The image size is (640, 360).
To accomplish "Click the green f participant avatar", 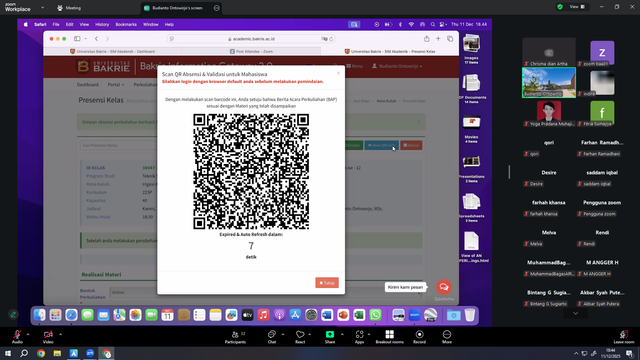I will (602, 112).
